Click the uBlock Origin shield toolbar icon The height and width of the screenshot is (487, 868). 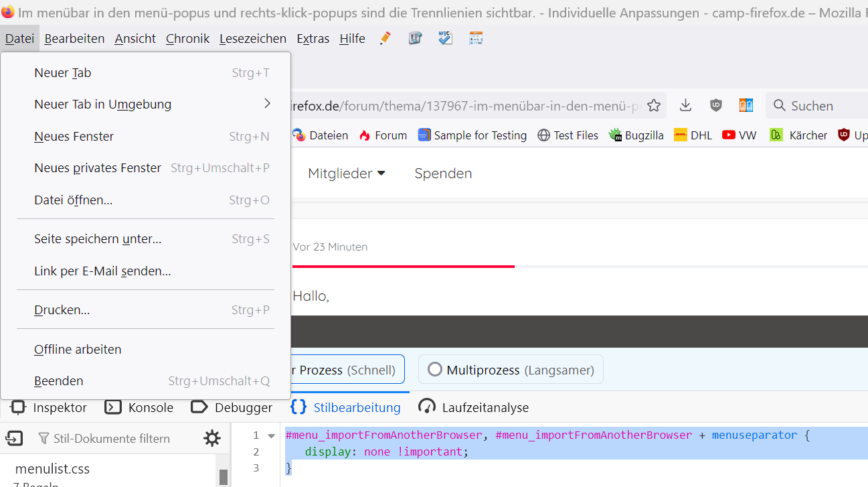pyautogui.click(x=715, y=105)
